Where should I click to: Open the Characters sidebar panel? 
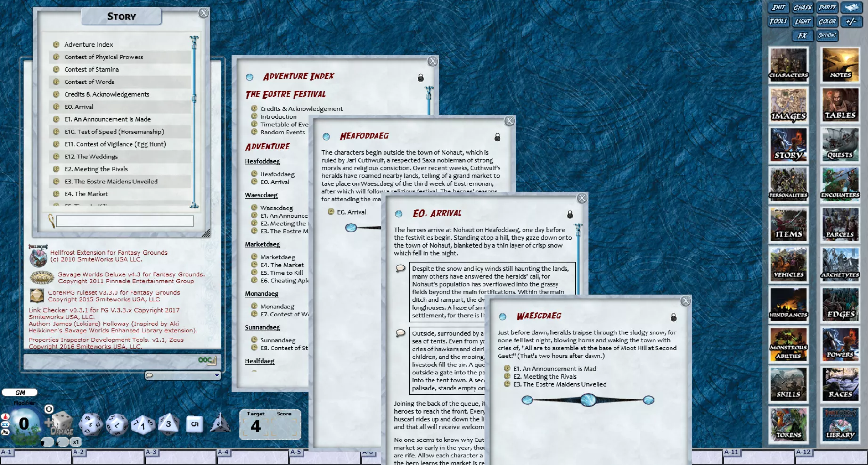coord(788,65)
